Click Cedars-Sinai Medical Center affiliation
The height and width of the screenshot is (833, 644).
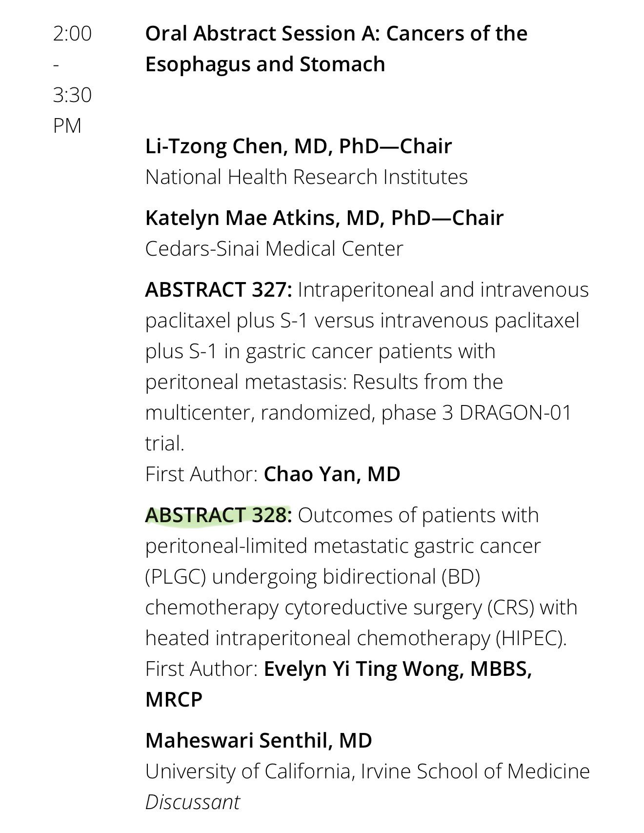point(274,249)
